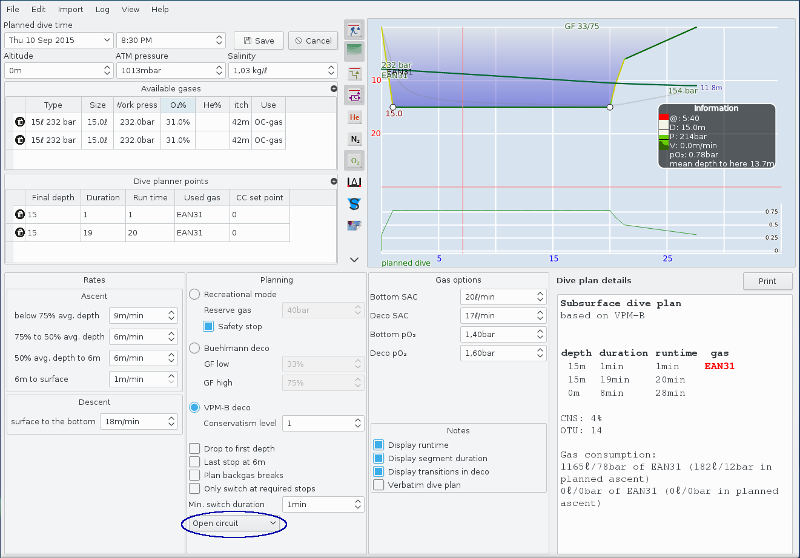Screen dimensions: 800x558
Task: Remove the second dive planner point
Action: pyautogui.click(x=19, y=233)
